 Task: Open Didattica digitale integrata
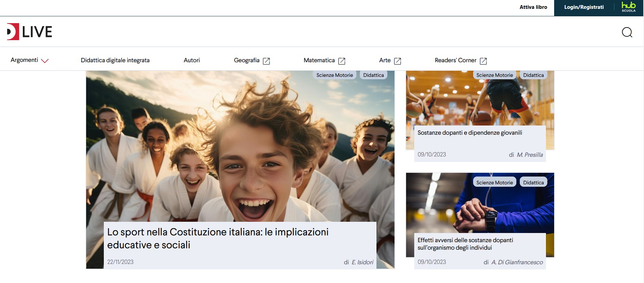(115, 60)
